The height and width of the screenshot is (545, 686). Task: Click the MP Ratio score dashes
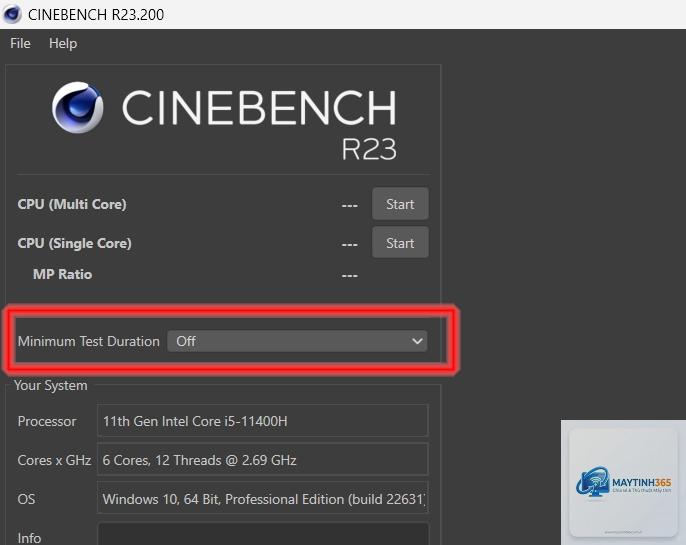(x=350, y=276)
